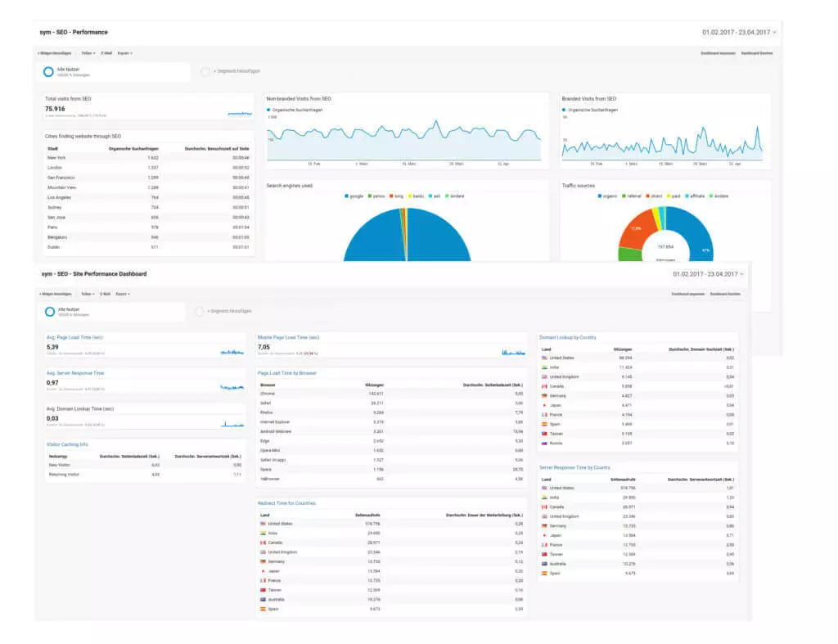The width and height of the screenshot is (838, 644).
Task: Open date range dropdown in Site Performance Dashboard
Action: 709,274
